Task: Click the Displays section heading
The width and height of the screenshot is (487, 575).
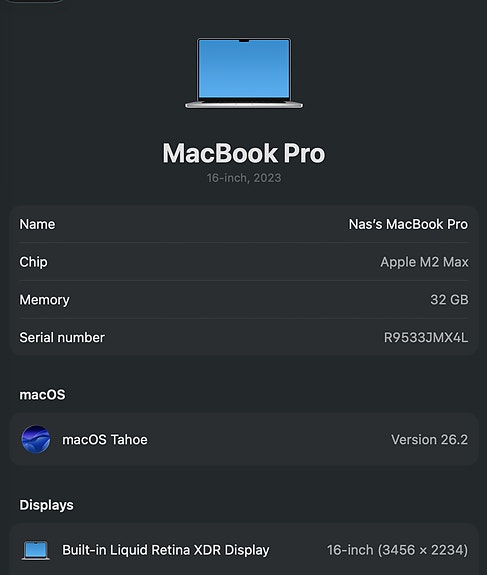Action: click(x=46, y=505)
